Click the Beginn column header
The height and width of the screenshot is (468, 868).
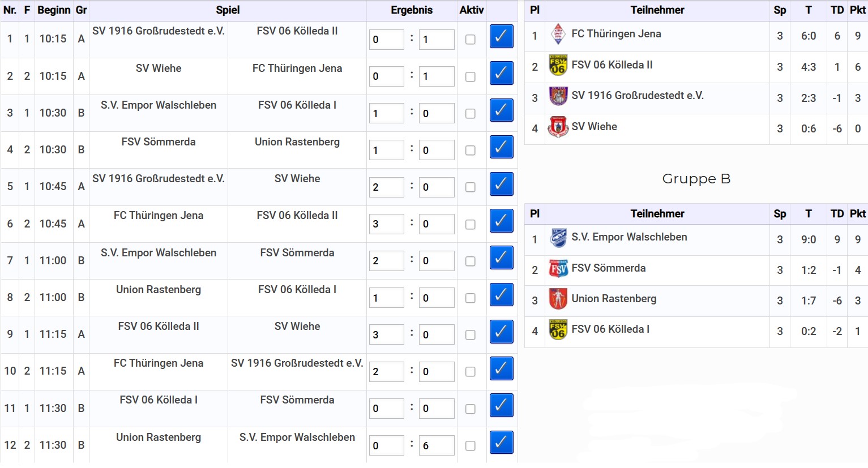point(54,10)
